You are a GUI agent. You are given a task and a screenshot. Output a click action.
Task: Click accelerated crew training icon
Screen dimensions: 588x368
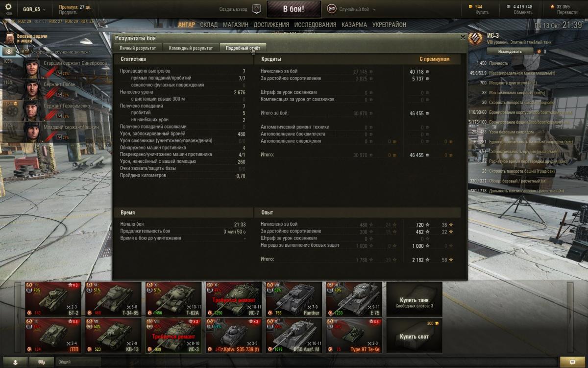click(x=9, y=51)
